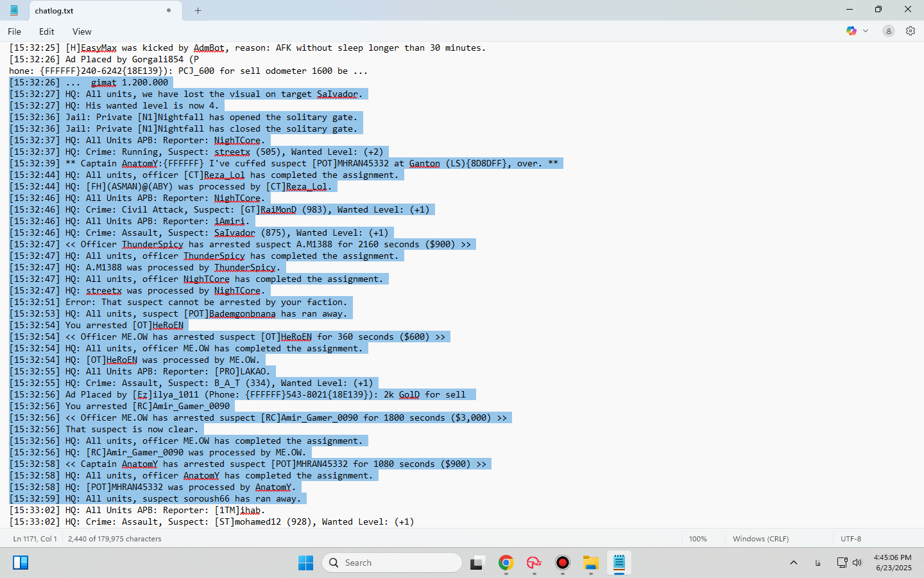Expand the Copilot dropdown arrow
The height and width of the screenshot is (578, 924).
866,31
